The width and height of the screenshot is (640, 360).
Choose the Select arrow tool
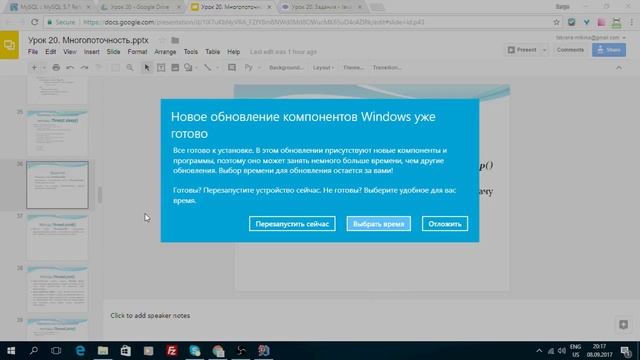[x=147, y=67]
